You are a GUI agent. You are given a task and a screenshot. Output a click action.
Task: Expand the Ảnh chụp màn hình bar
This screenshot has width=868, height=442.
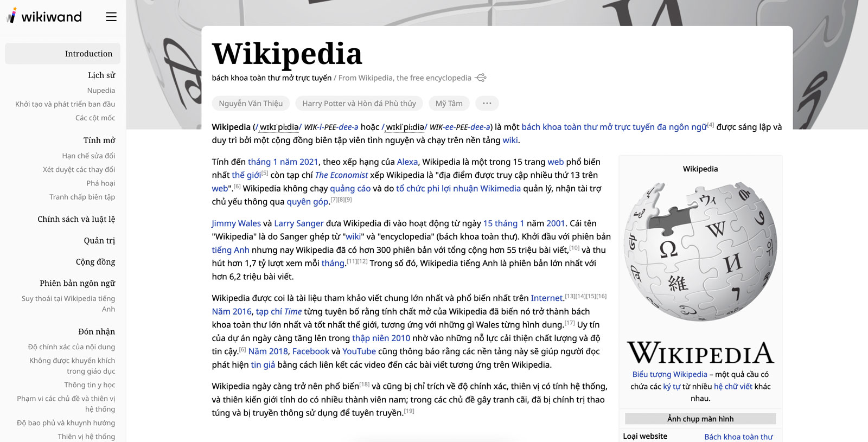pos(700,419)
